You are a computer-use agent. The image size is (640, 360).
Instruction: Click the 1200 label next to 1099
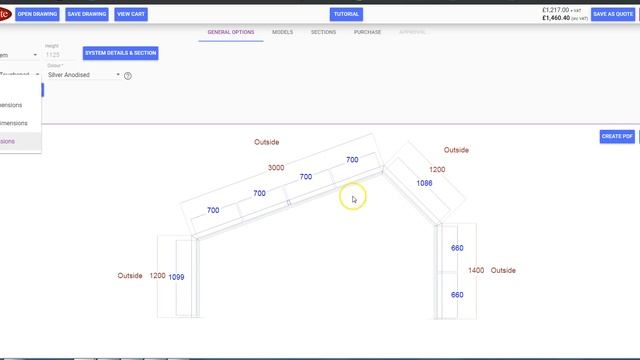157,276
